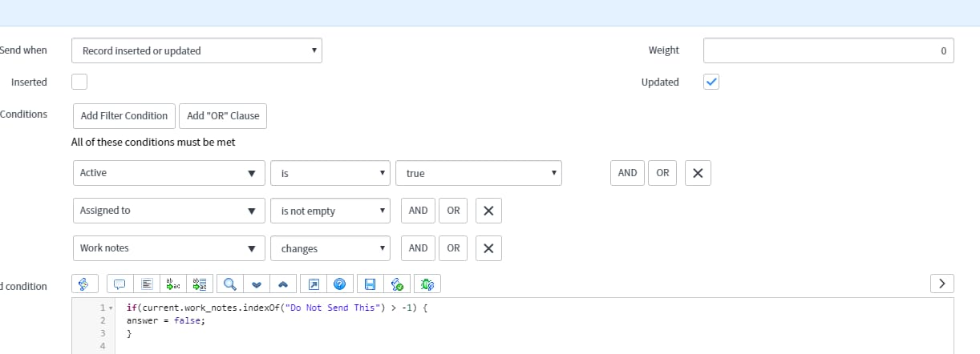Click 'All of these conditions must be met' text
The height and width of the screenshot is (354, 980).
click(153, 143)
